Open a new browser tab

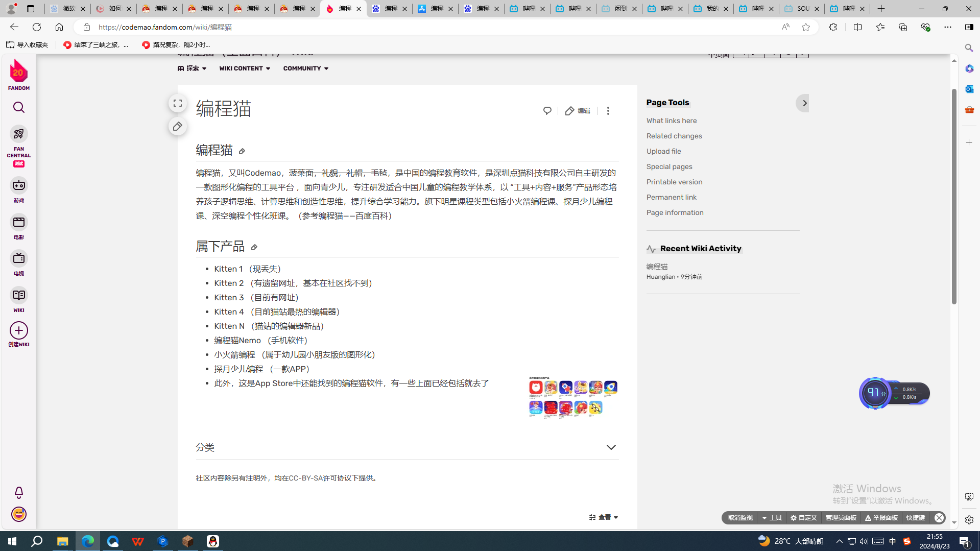point(881,9)
